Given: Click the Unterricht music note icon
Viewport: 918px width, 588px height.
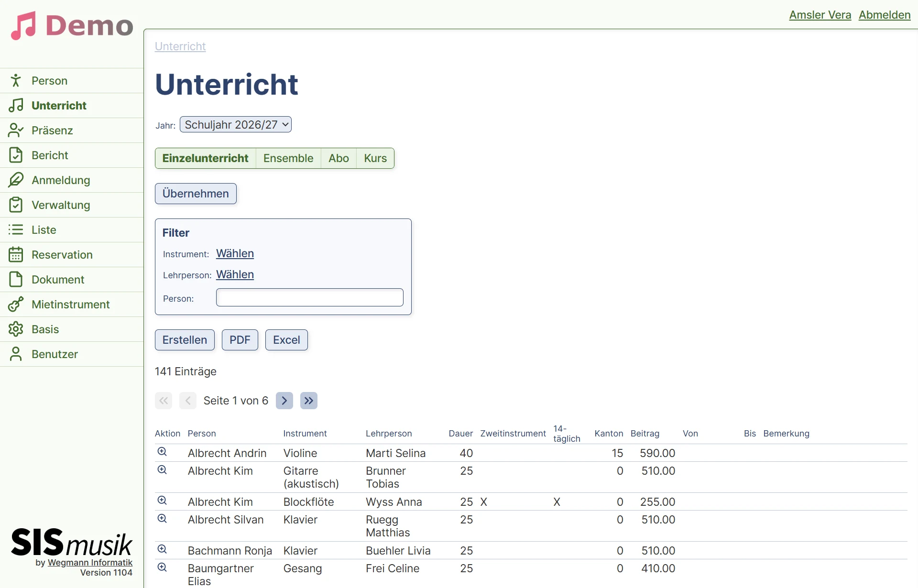Looking at the screenshot, I should click(x=16, y=105).
